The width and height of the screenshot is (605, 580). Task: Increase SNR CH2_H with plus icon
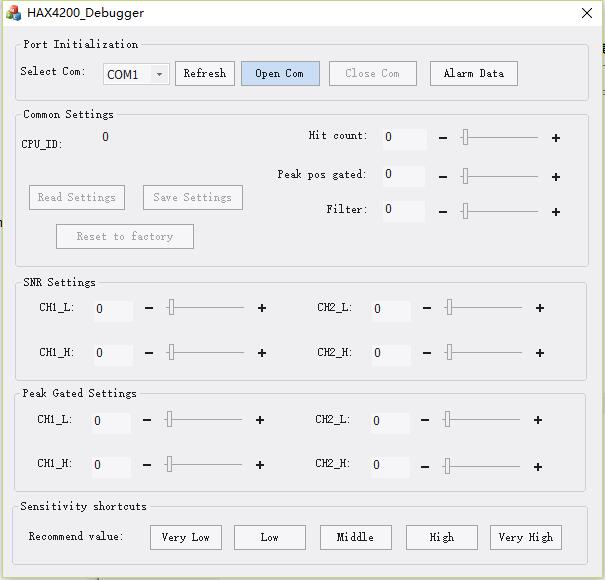[540, 353]
